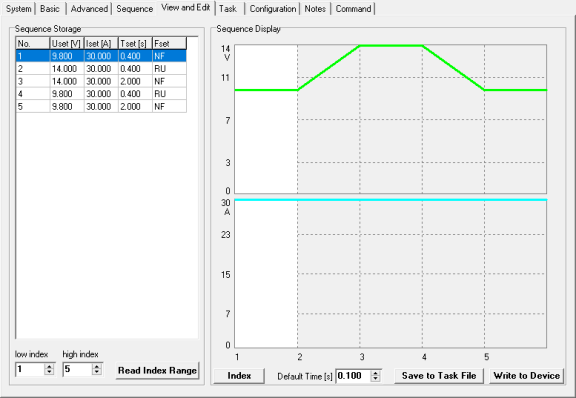Decrease the low index stepper value

point(49,372)
